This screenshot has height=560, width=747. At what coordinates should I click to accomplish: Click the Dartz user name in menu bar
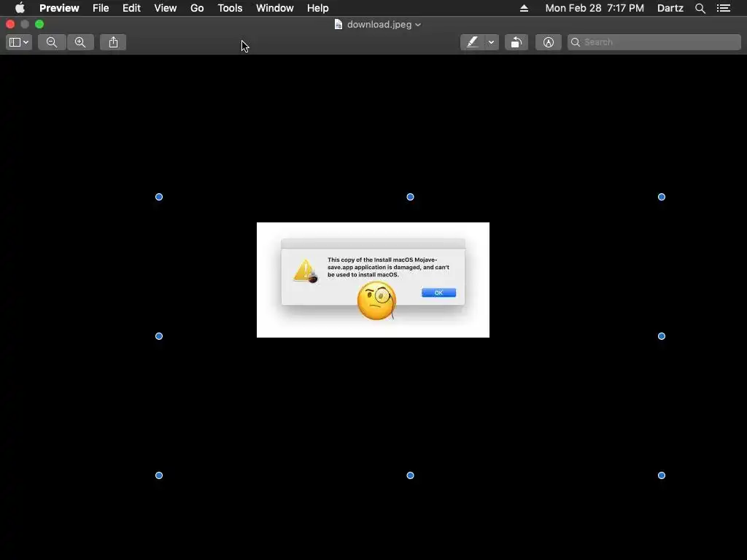670,8
